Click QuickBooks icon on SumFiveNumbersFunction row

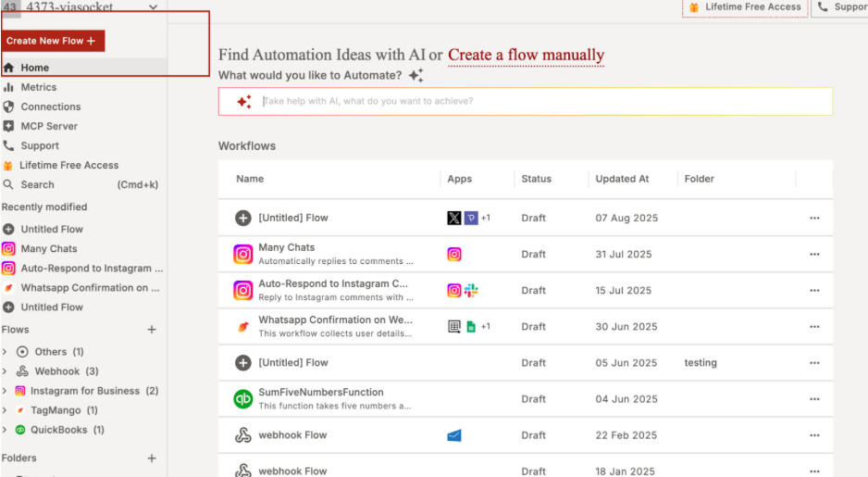click(x=243, y=398)
